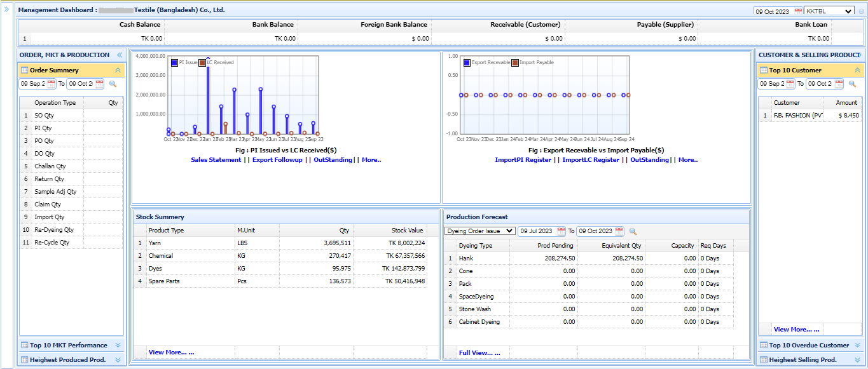Click Heighest Produced Prod. grid icon

coord(24,360)
